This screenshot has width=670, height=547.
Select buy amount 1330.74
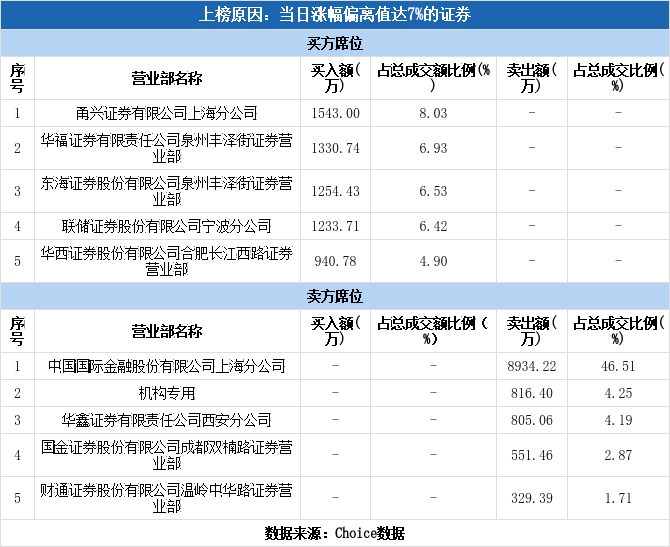pyautogui.click(x=335, y=148)
